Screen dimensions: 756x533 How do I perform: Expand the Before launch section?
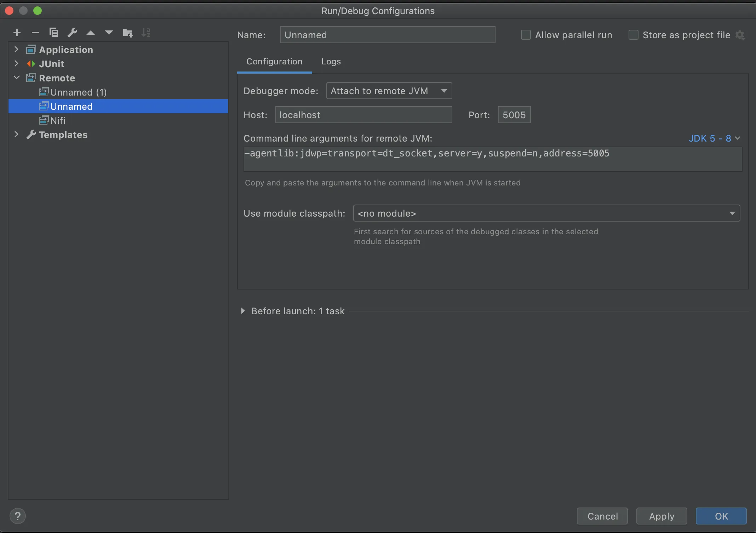click(x=243, y=311)
